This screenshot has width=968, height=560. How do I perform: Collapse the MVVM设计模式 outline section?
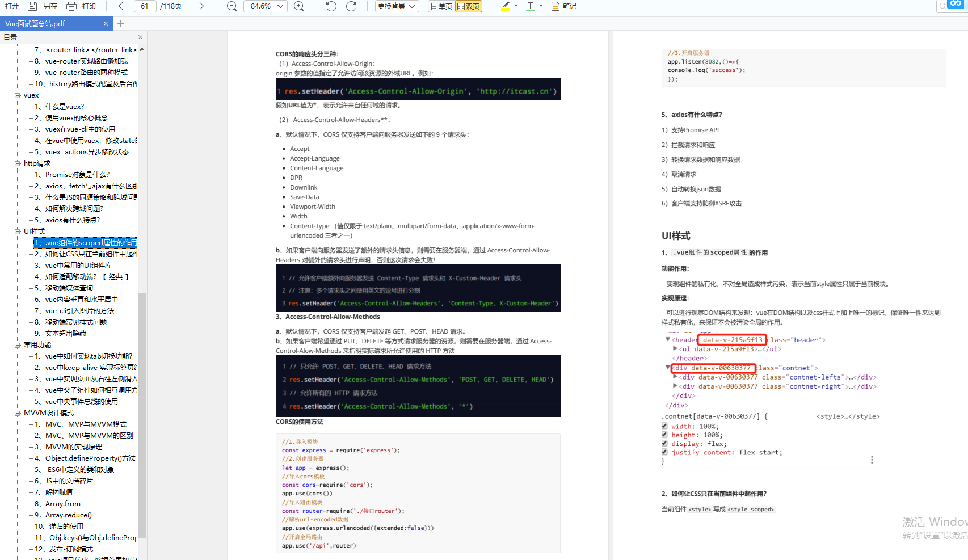pyautogui.click(x=18, y=413)
